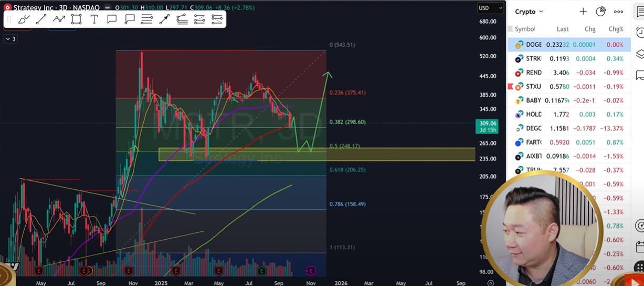Open the Alerts clock panel icon

tap(640, 33)
